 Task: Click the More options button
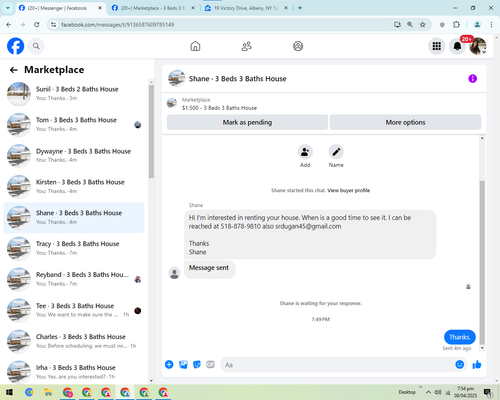[x=405, y=122]
